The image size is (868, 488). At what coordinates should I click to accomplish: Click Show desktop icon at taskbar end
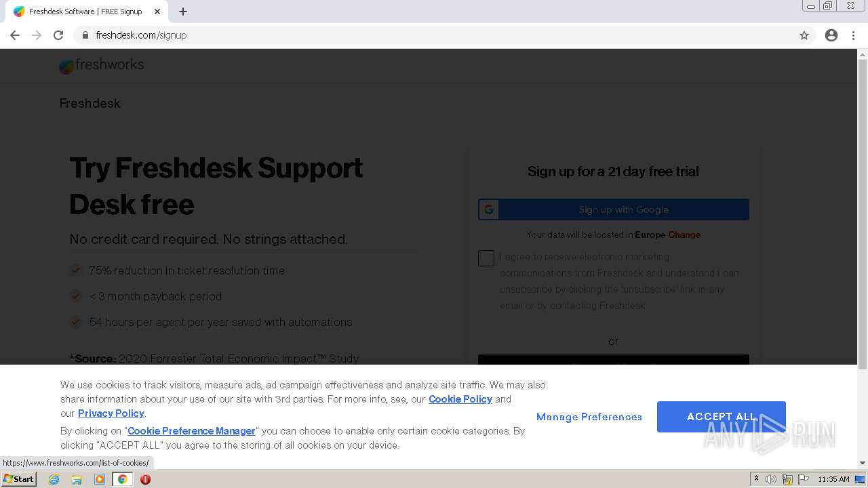coord(861,479)
